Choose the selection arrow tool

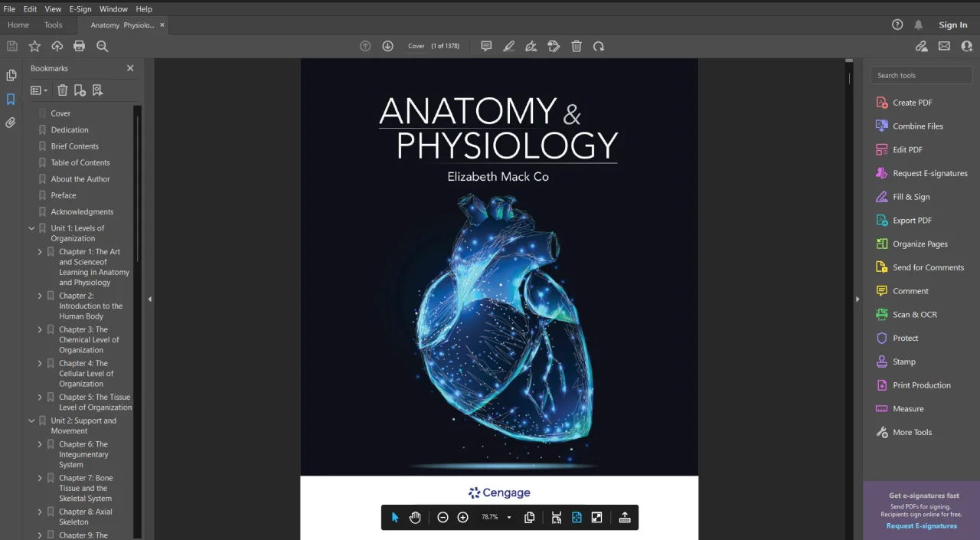pos(395,518)
